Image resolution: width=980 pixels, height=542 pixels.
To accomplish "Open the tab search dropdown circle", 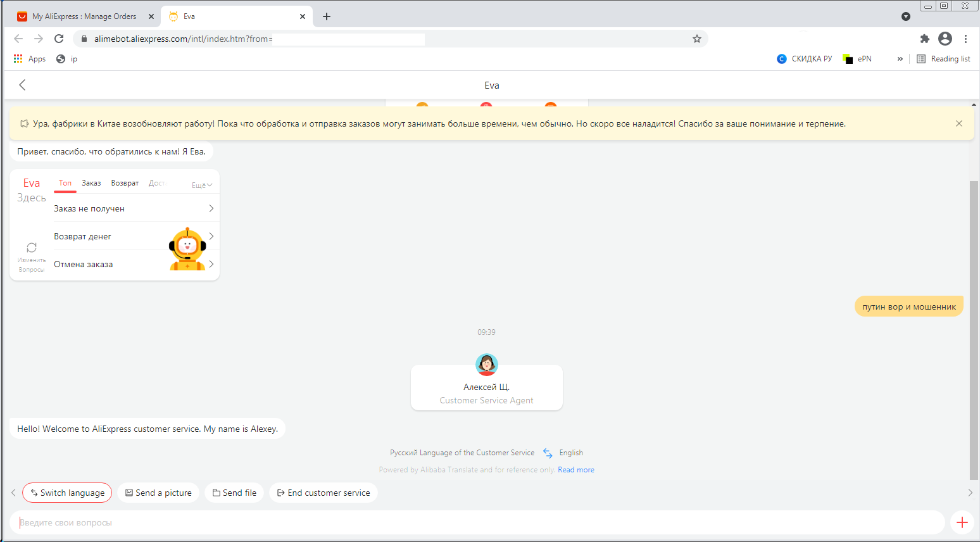I will tap(906, 16).
